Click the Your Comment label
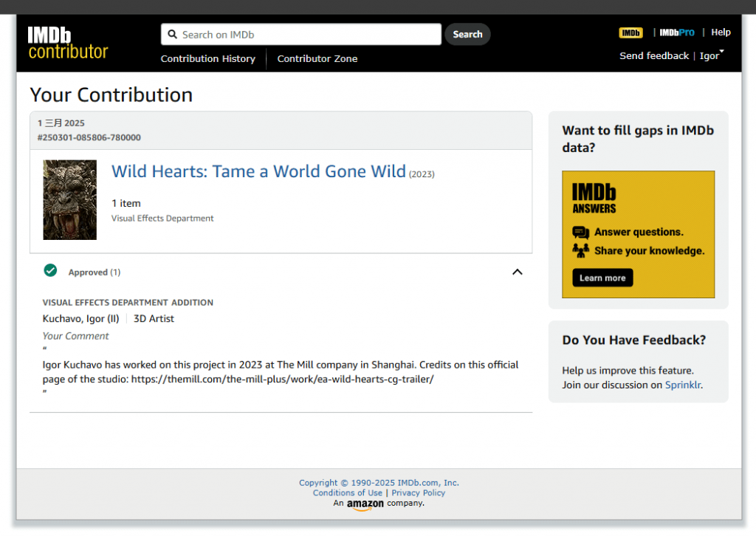The height and width of the screenshot is (536, 756). 76,336
